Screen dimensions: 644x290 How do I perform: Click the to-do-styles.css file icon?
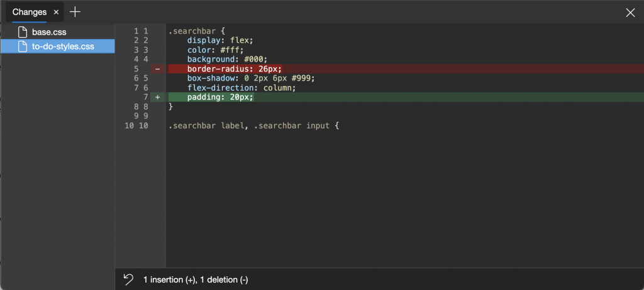click(23, 47)
